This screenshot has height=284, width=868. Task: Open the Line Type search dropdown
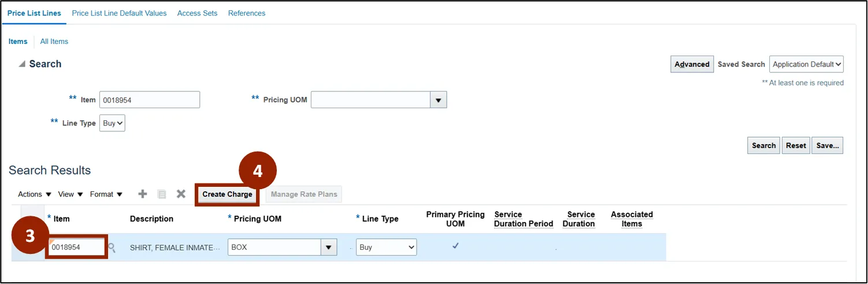coord(112,123)
